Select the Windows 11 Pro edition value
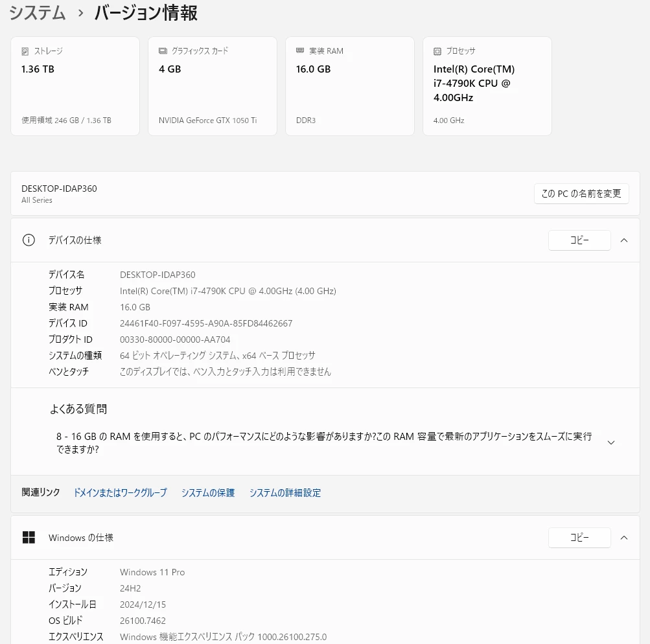 152,572
